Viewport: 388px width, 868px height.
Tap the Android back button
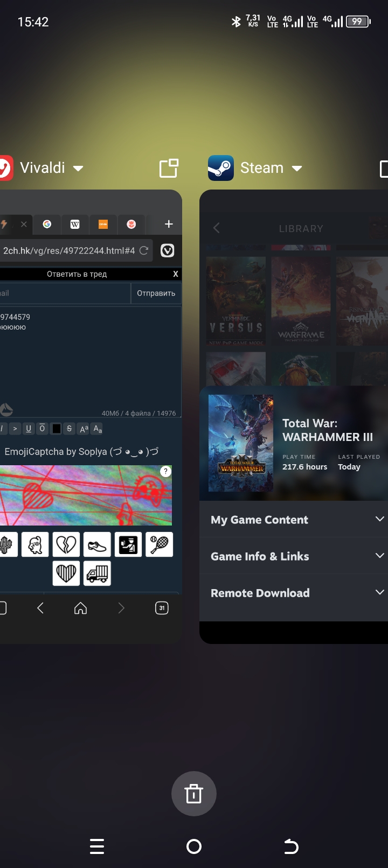291,846
